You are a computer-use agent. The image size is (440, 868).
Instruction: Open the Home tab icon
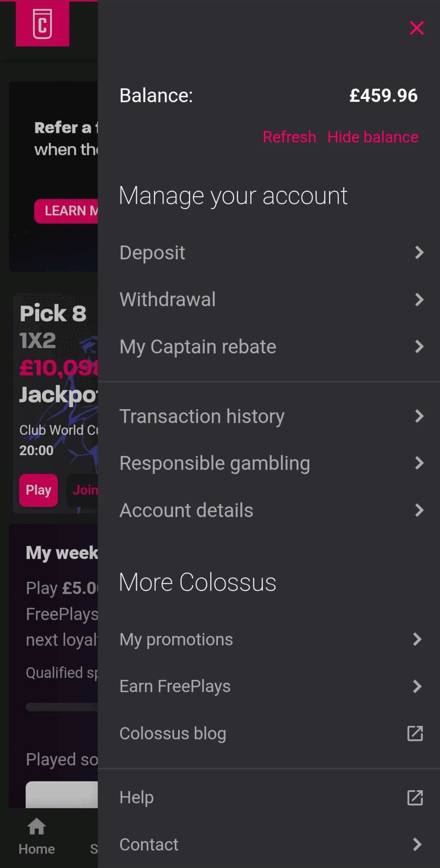coord(37,827)
